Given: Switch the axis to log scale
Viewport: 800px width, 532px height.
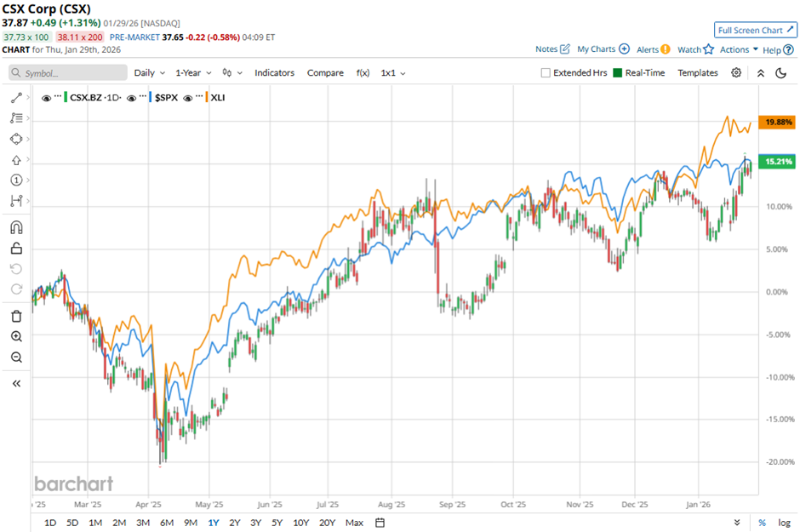Looking at the screenshot, I should (784, 523).
